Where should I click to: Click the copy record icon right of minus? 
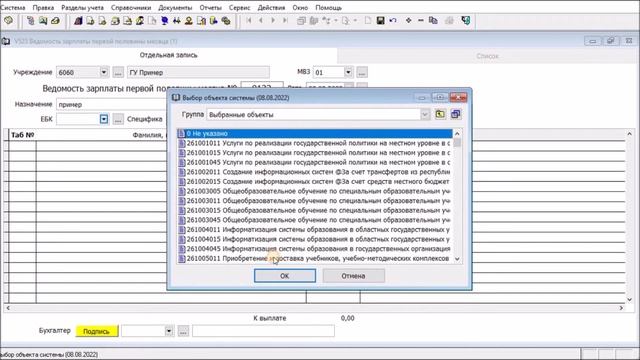[x=433, y=20]
